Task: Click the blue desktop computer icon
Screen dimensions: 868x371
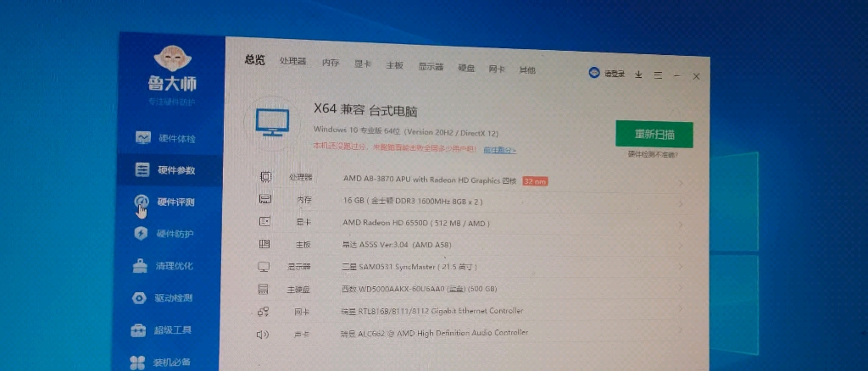Action: [x=272, y=122]
